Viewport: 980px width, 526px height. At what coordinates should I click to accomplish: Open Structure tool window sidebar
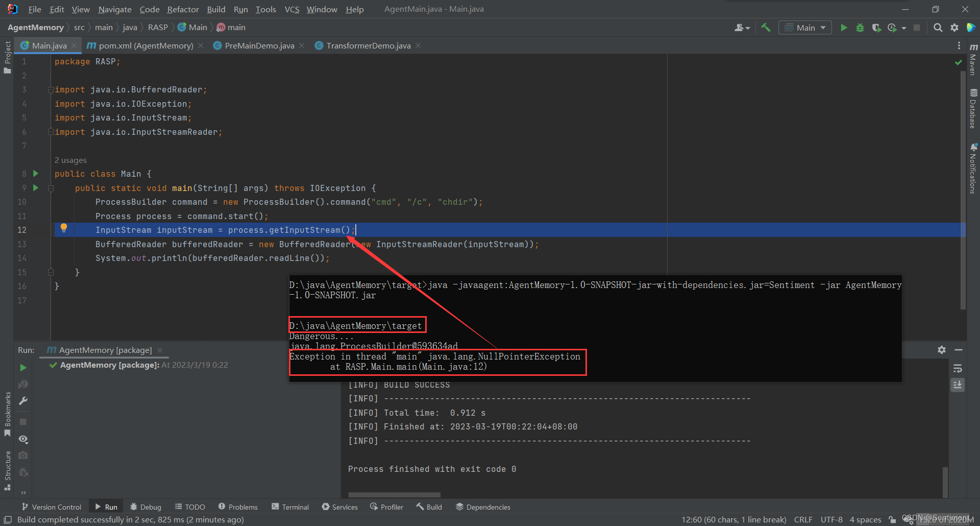[7, 470]
